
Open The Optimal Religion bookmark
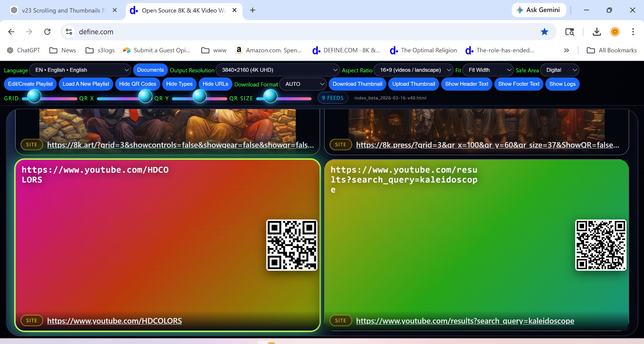423,50
